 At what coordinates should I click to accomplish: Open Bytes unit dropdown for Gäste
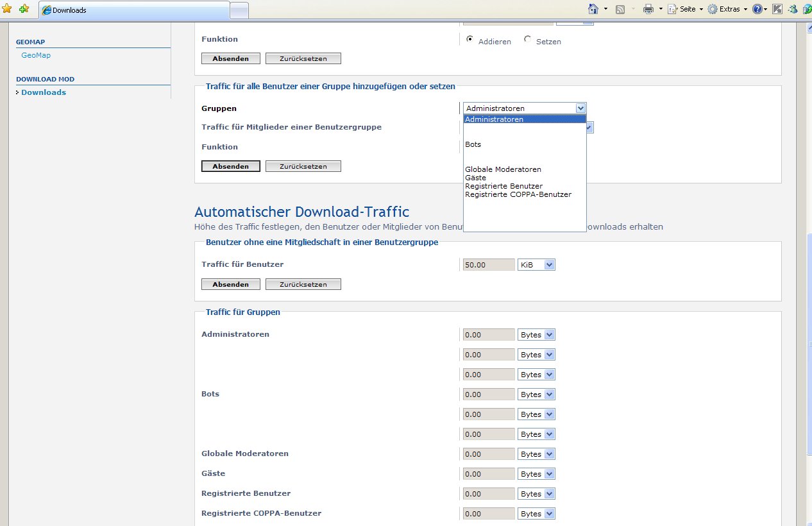536,474
